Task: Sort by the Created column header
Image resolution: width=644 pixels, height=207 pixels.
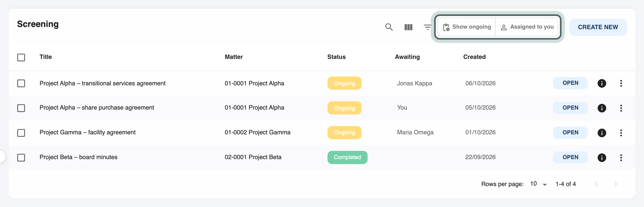Action: [474, 57]
